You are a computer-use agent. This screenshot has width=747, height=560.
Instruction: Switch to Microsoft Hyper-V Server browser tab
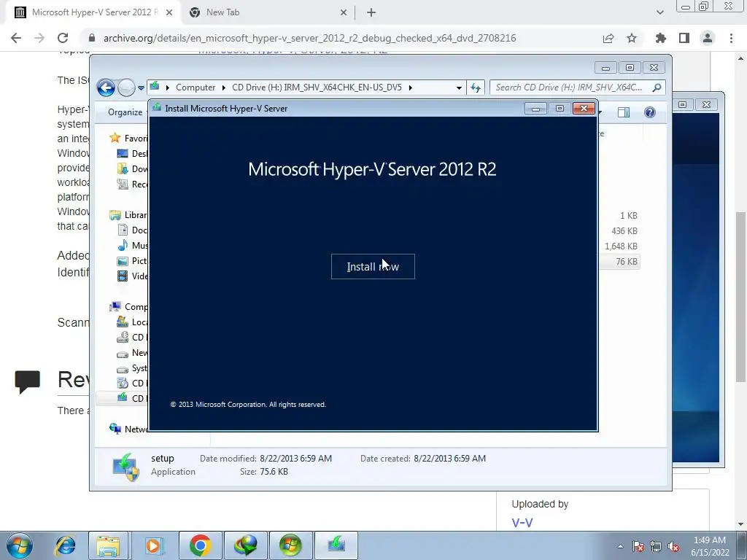click(93, 12)
